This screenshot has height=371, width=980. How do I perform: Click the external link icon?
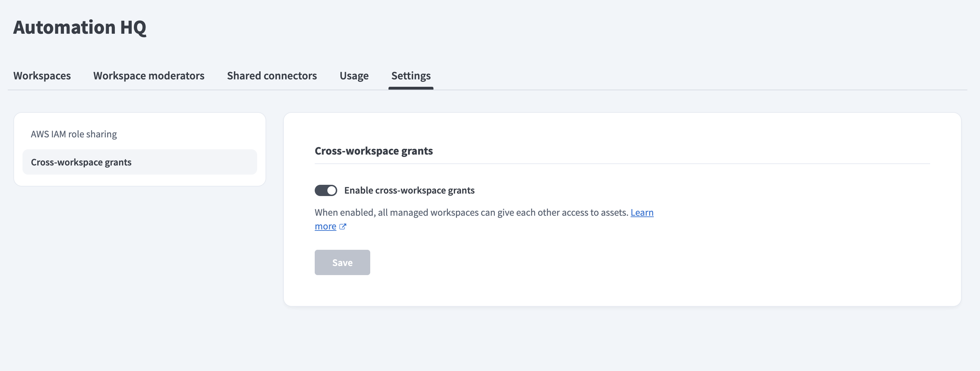pos(342,226)
